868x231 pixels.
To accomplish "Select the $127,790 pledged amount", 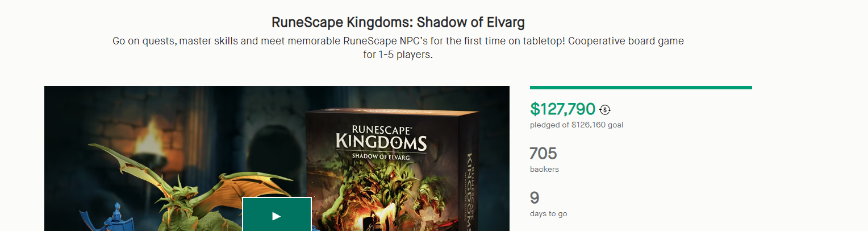I will [x=562, y=109].
